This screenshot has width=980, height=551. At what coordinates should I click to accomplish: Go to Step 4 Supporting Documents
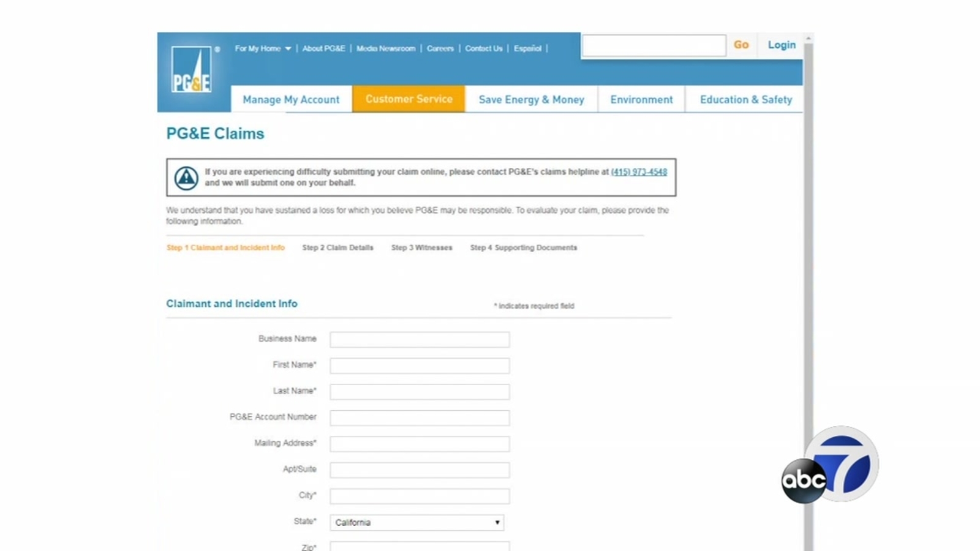523,248
